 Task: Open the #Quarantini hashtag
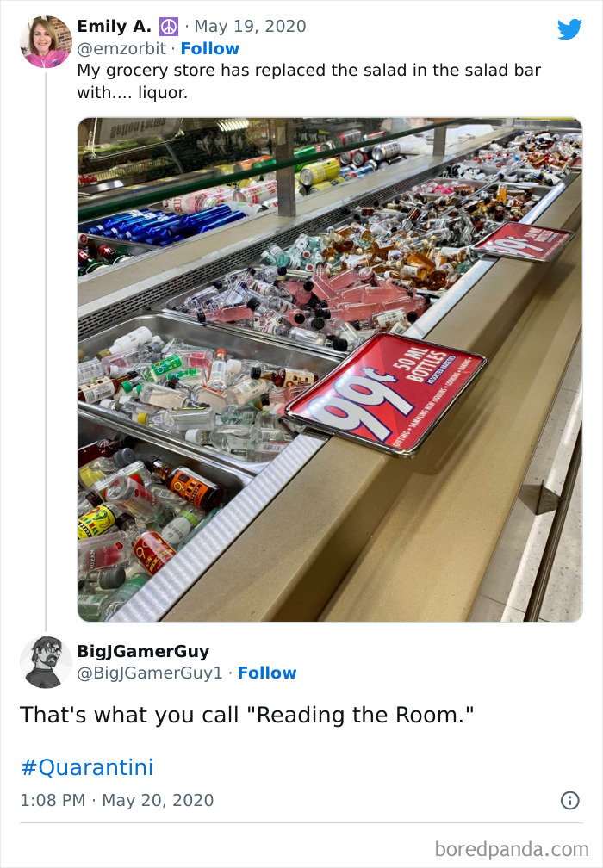pyautogui.click(x=86, y=767)
